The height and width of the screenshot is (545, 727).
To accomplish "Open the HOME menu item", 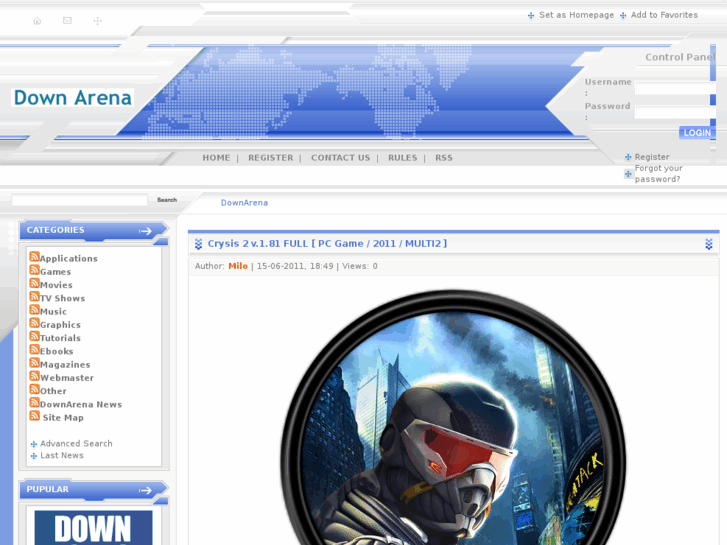I will pyautogui.click(x=216, y=158).
